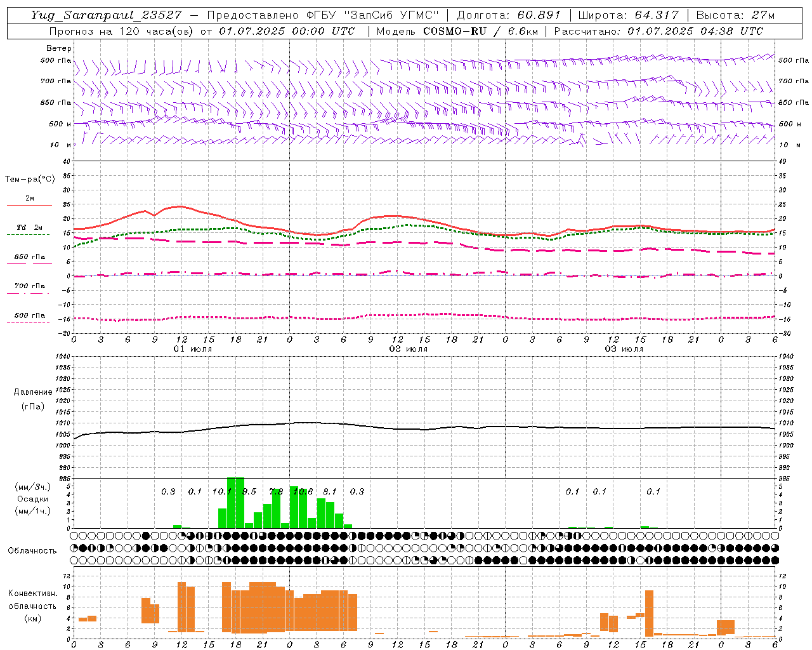Click the 500 м wind level label on left

(60, 124)
